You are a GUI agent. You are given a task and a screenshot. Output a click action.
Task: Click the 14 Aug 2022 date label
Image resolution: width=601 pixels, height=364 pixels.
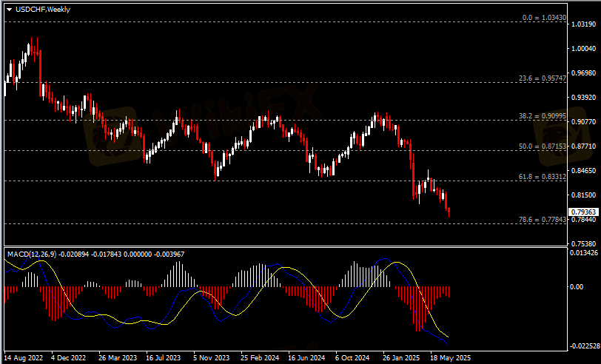[x=24, y=358]
